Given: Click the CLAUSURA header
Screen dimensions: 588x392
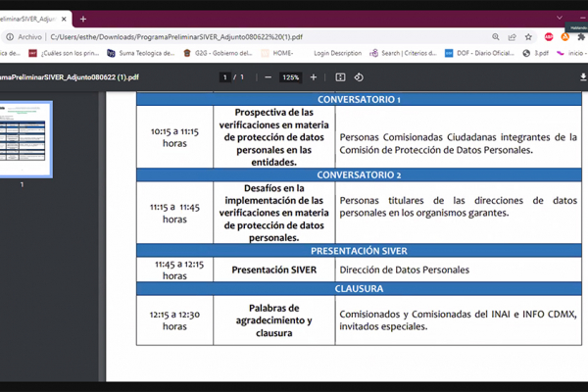Looking at the screenshot, I should coord(359,288).
